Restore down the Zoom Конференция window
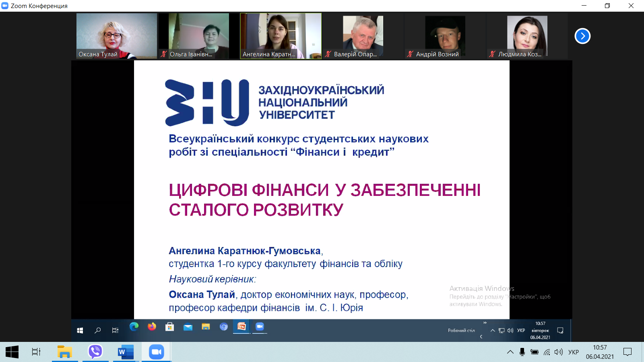644x362 pixels. pyautogui.click(x=607, y=6)
